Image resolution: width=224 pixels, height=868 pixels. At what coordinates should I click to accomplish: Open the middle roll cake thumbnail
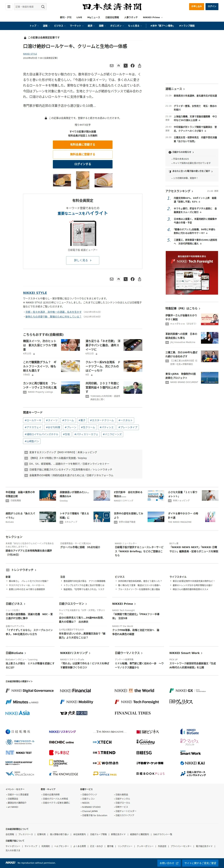click(83, 180)
